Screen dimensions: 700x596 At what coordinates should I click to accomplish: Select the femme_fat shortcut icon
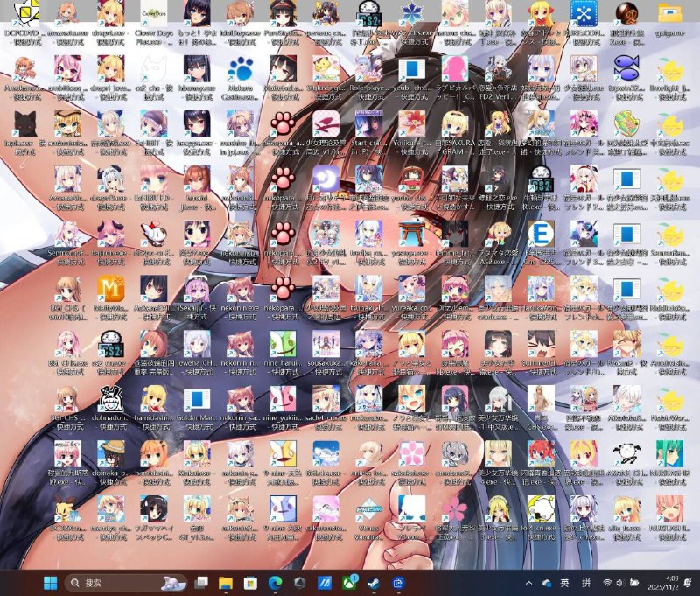455,234
